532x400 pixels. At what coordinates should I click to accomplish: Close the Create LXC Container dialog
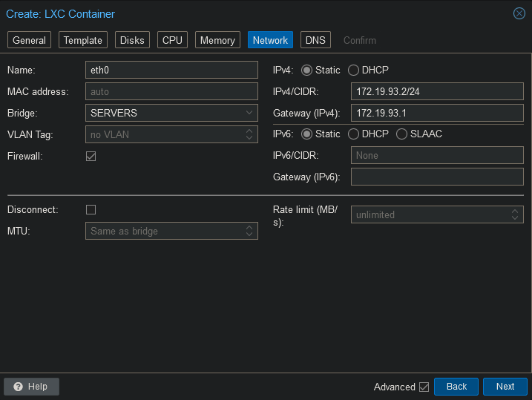519,13
